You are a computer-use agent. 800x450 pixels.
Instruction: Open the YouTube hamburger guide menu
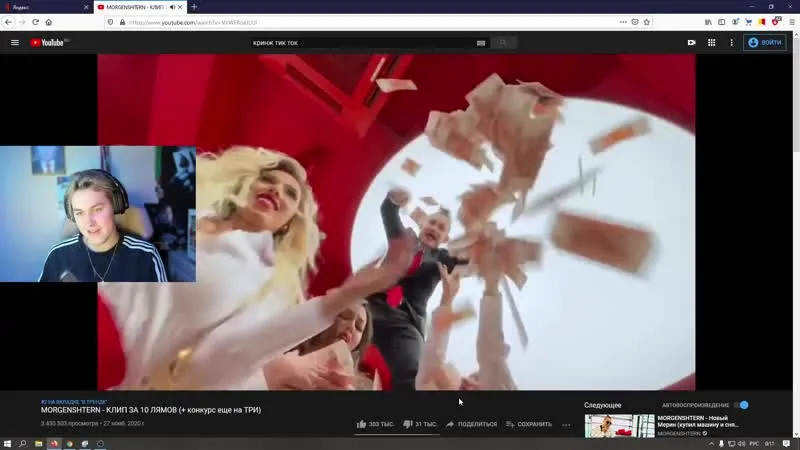(x=15, y=43)
